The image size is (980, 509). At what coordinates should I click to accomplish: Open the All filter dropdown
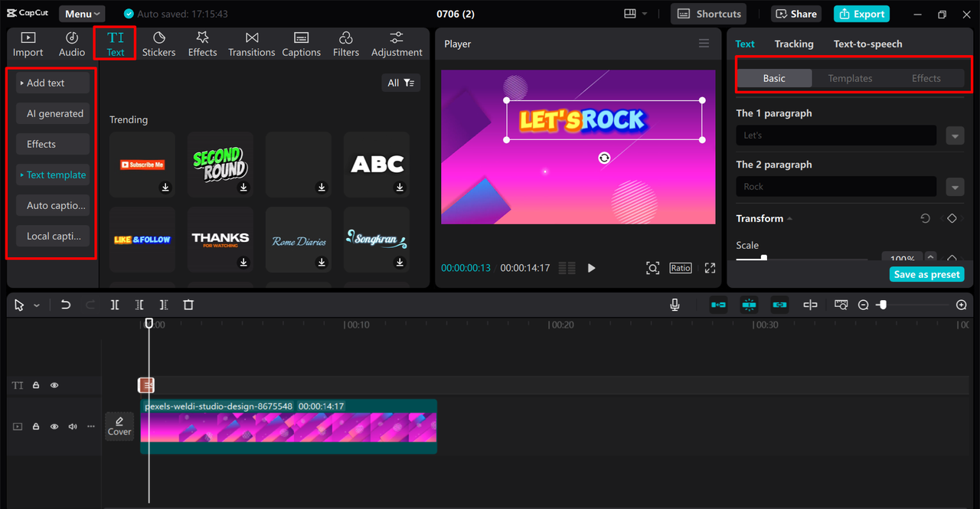[401, 83]
